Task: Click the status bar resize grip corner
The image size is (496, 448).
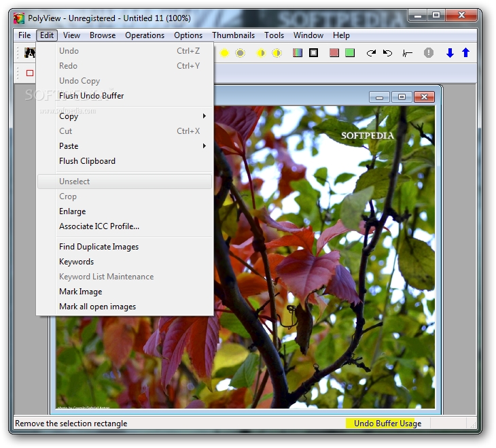Action: click(x=473, y=425)
